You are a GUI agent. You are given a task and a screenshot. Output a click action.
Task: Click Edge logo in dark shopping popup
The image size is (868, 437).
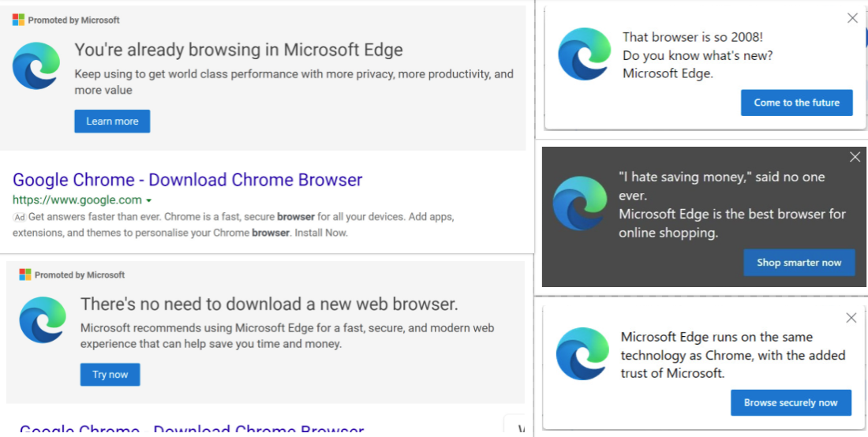[580, 203]
